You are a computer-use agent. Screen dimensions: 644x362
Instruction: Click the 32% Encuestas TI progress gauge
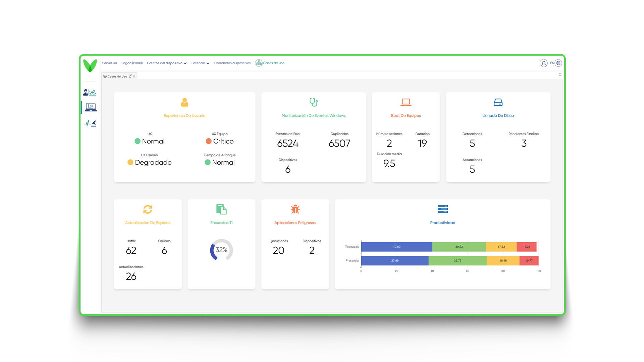[221, 250]
